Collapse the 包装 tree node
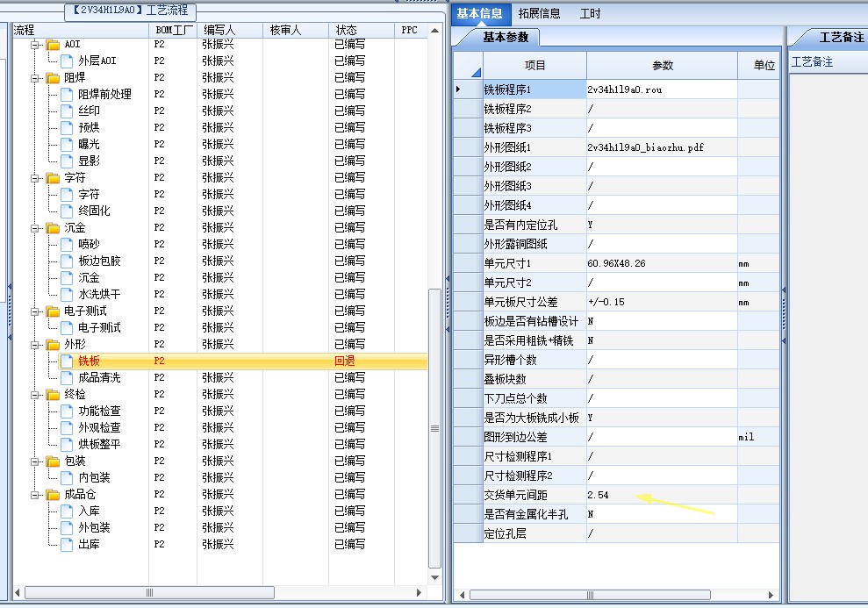This screenshot has height=608, width=868. point(35,461)
